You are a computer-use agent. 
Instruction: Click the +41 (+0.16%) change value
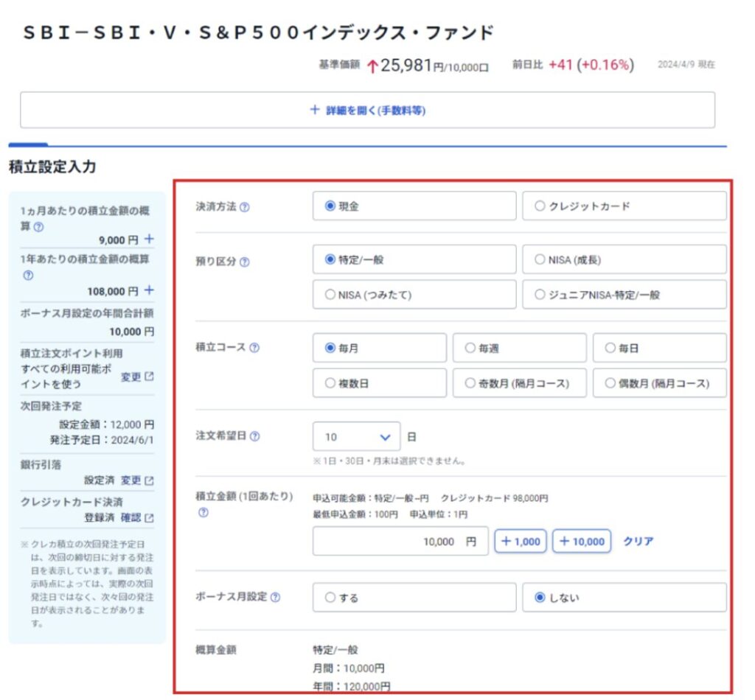click(x=591, y=64)
